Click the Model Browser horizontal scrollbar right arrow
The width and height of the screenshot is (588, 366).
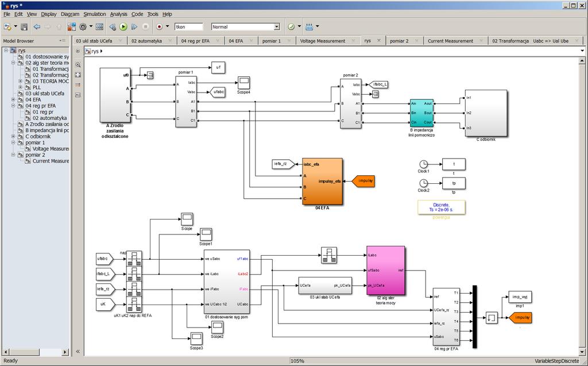click(x=65, y=352)
